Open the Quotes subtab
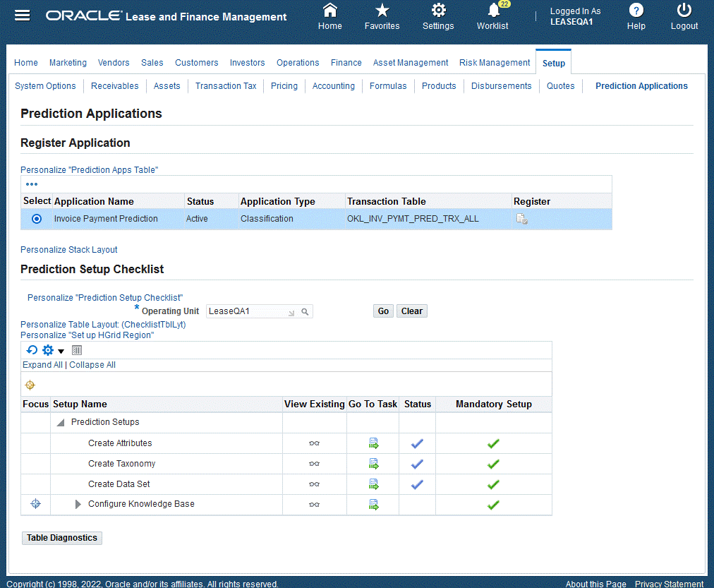Image resolution: width=714 pixels, height=588 pixels. click(560, 85)
